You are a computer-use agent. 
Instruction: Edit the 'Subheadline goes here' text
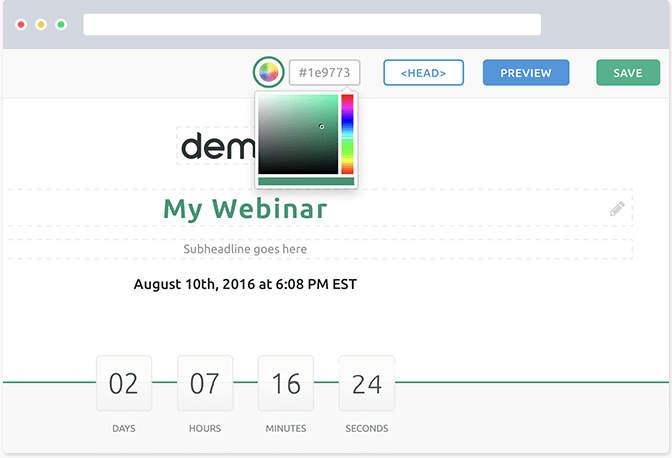tap(245, 249)
